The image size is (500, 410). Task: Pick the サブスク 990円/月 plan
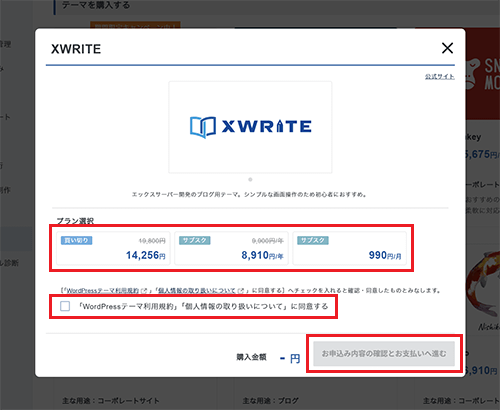349,248
